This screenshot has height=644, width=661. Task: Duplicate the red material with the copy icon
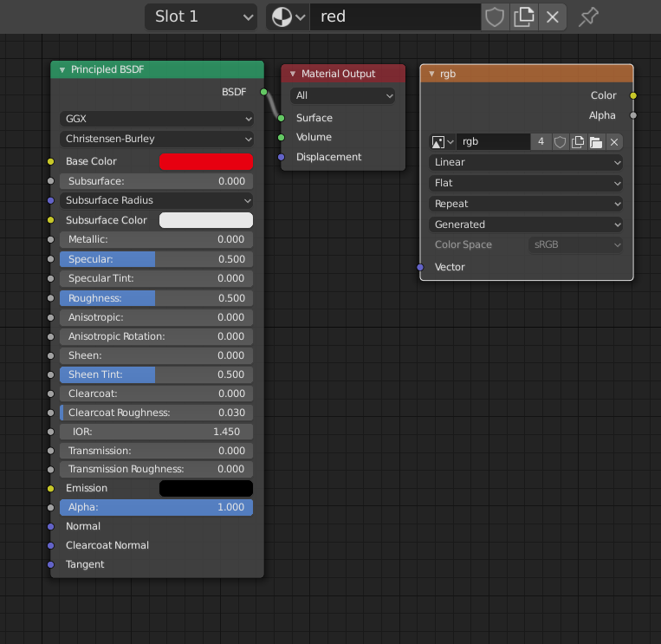tap(524, 16)
